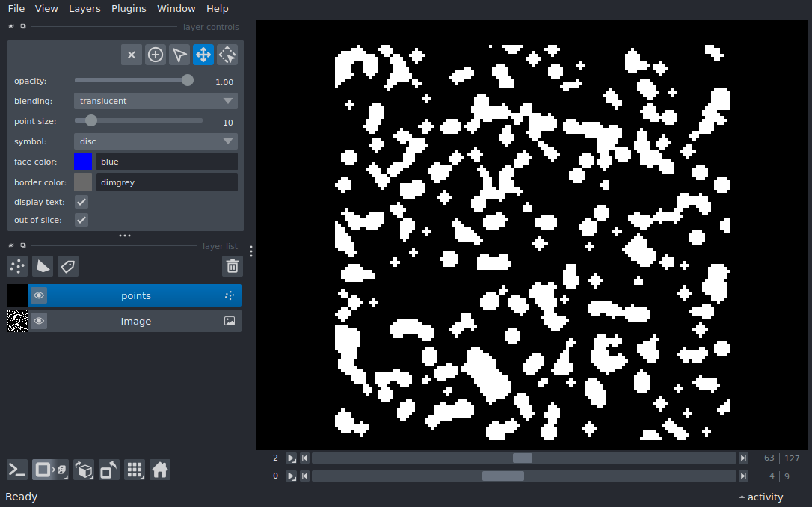Open the Help menu
812x507 pixels.
pos(217,9)
